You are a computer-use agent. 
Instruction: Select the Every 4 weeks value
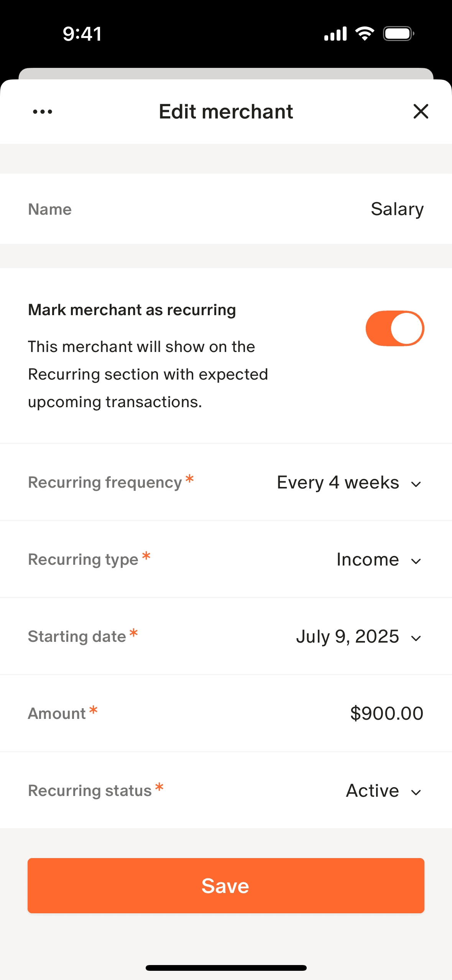338,483
